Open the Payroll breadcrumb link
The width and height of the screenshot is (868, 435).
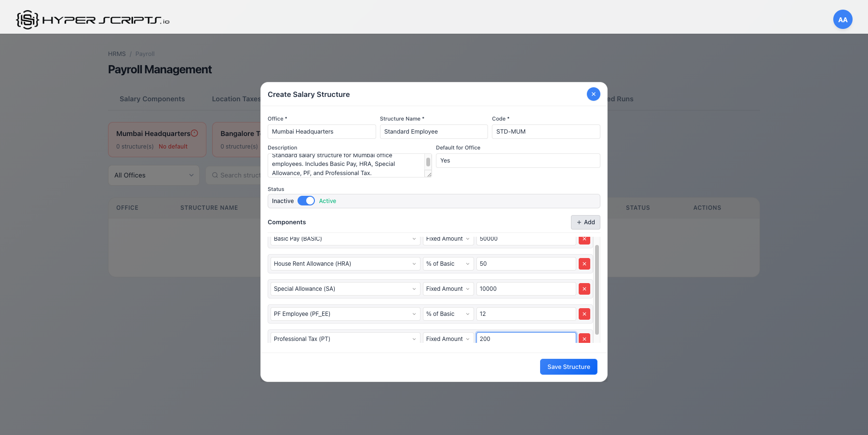click(145, 54)
